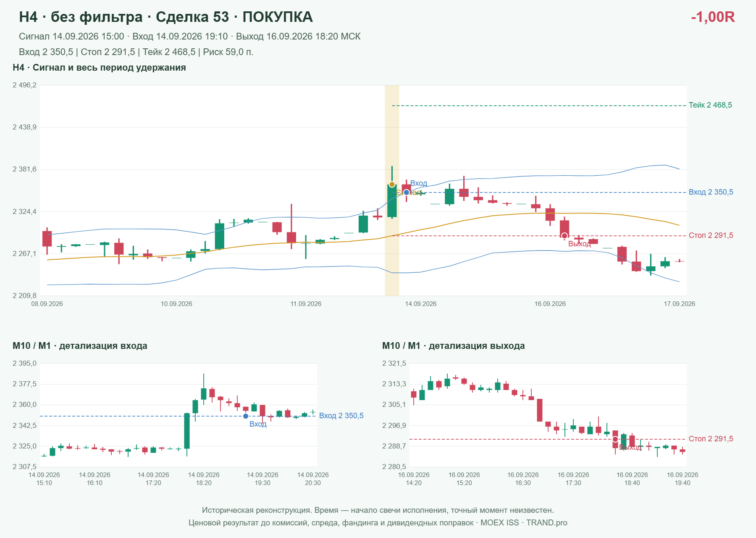Click the 2 296,9 label in exit detail chart
The width and height of the screenshot is (756, 538).
point(394,426)
